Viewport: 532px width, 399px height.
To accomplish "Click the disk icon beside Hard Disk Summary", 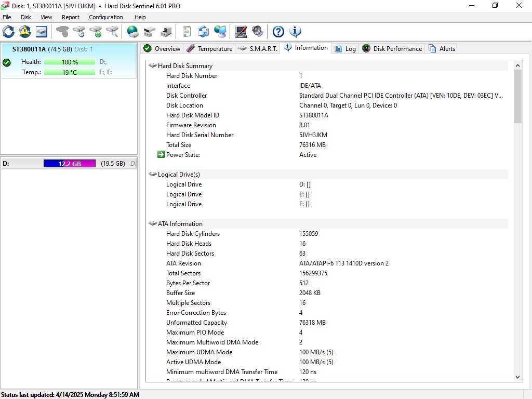I will tap(152, 65).
